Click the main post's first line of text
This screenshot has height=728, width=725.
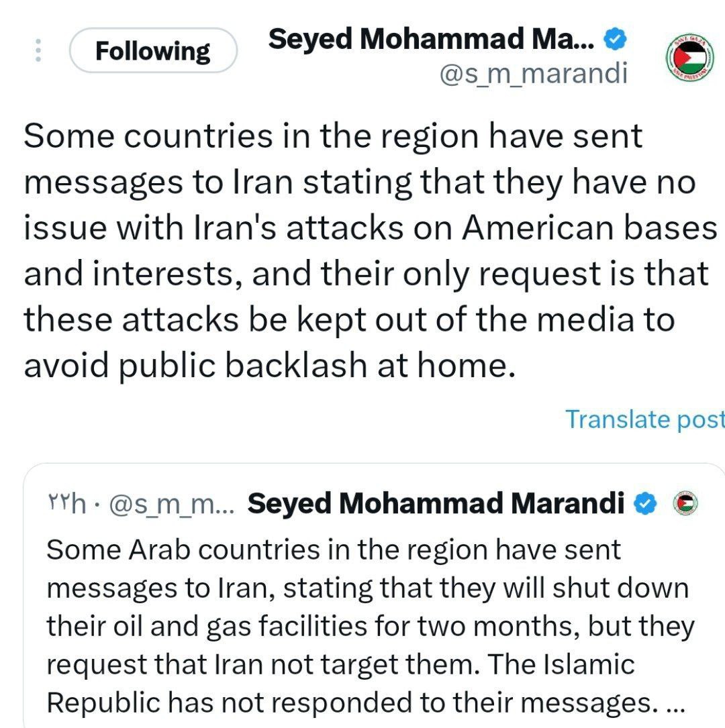click(334, 137)
